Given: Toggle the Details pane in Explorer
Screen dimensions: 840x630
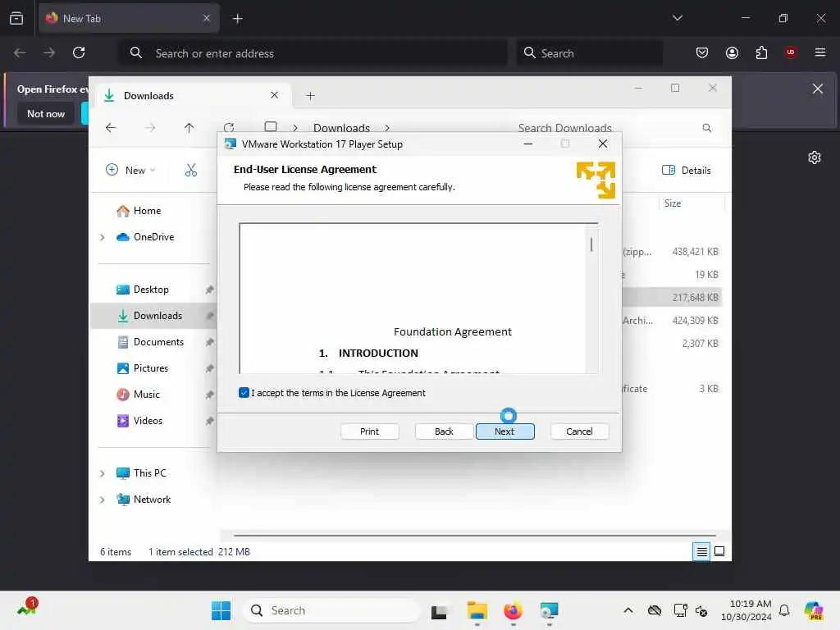Looking at the screenshot, I should [687, 171].
